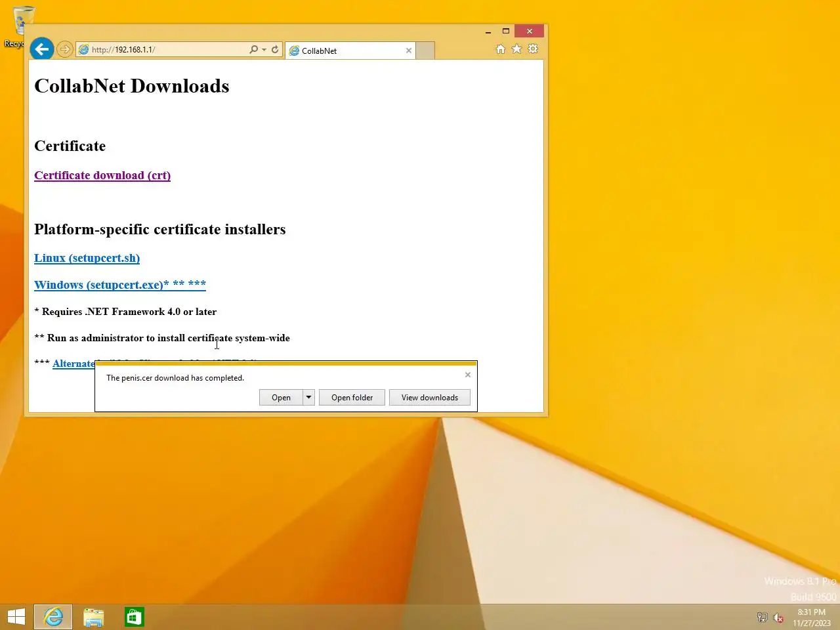
Task: Minimize the Internet Explorer window
Action: pos(488,31)
